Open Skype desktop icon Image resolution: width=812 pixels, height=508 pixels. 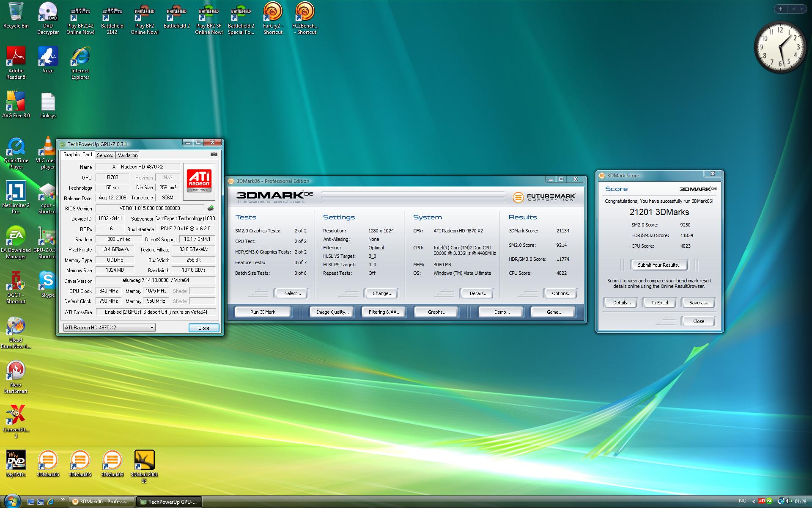click(47, 284)
